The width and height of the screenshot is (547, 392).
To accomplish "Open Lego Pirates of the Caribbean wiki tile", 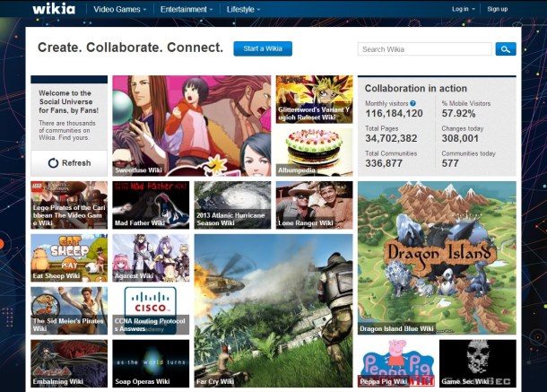I will (69, 205).
